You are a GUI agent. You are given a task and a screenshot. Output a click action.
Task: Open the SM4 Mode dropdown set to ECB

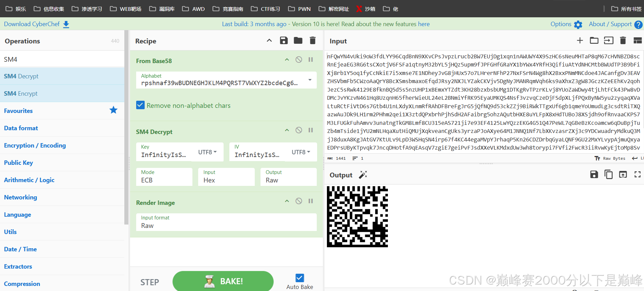pos(164,177)
